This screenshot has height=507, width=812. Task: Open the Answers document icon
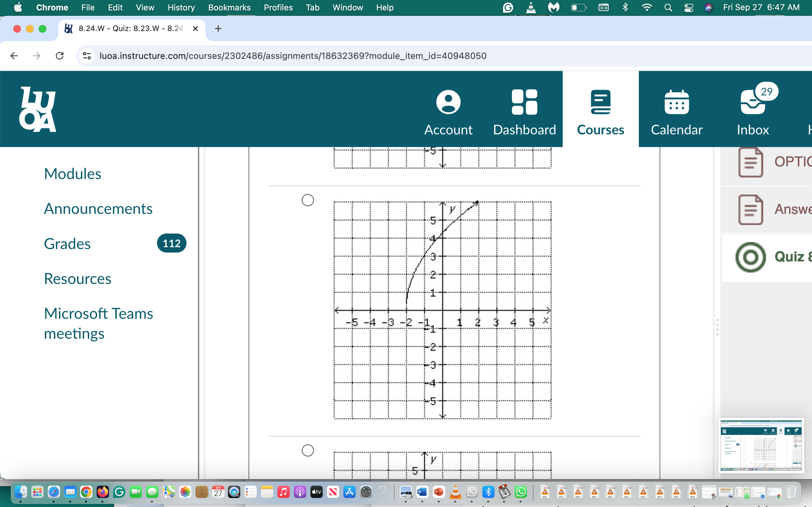(750, 209)
